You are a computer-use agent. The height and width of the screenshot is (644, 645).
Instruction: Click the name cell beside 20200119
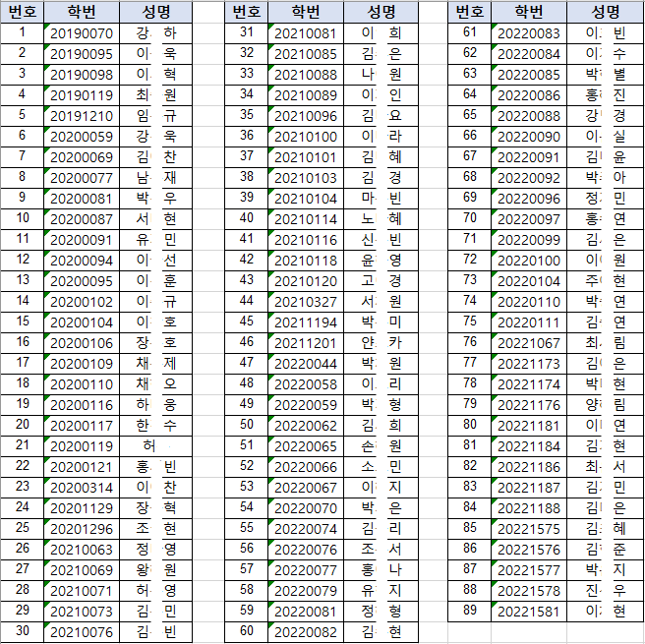point(155,446)
